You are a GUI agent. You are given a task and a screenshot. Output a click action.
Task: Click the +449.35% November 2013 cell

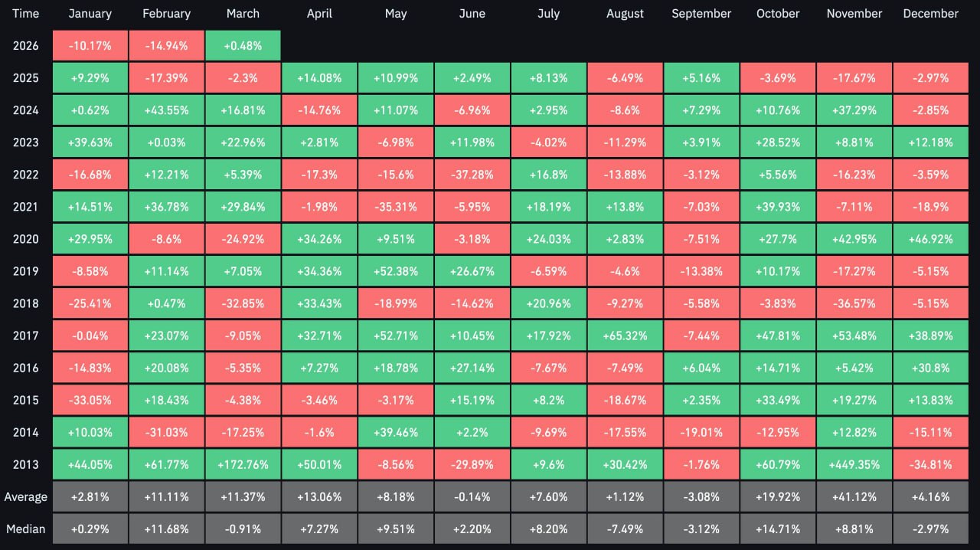[x=854, y=464]
